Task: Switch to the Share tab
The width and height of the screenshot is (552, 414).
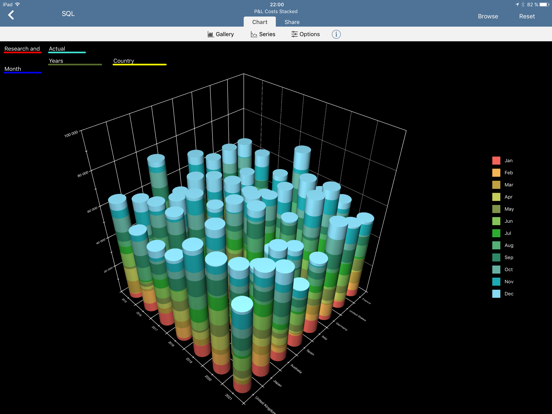Action: coord(292,22)
